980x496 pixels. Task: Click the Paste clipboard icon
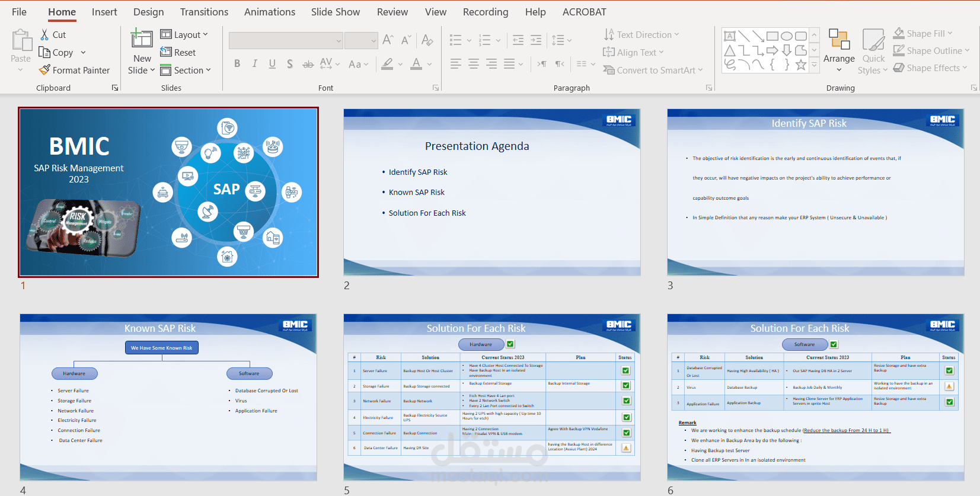pos(22,40)
